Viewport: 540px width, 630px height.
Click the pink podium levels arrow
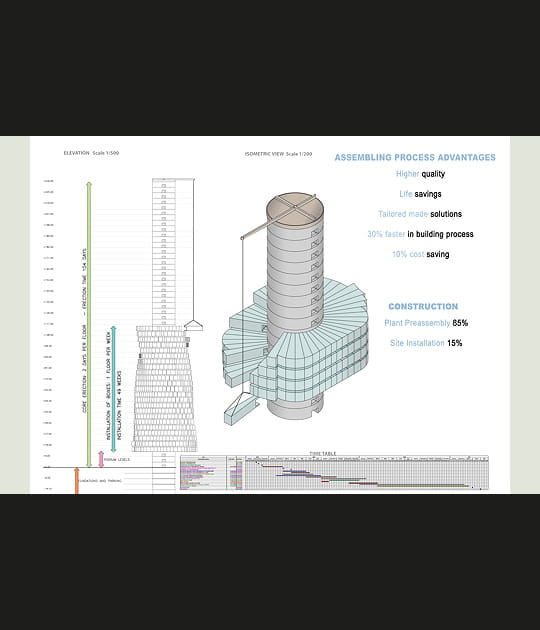click(101, 459)
